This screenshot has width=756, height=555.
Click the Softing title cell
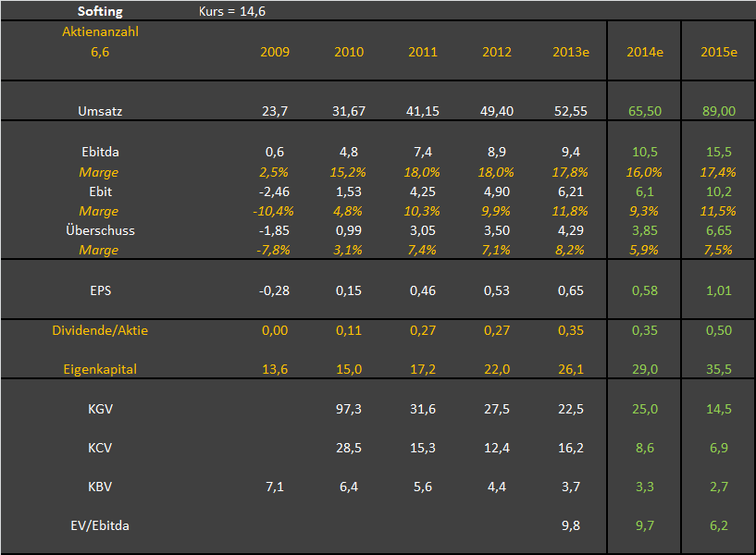98,11
